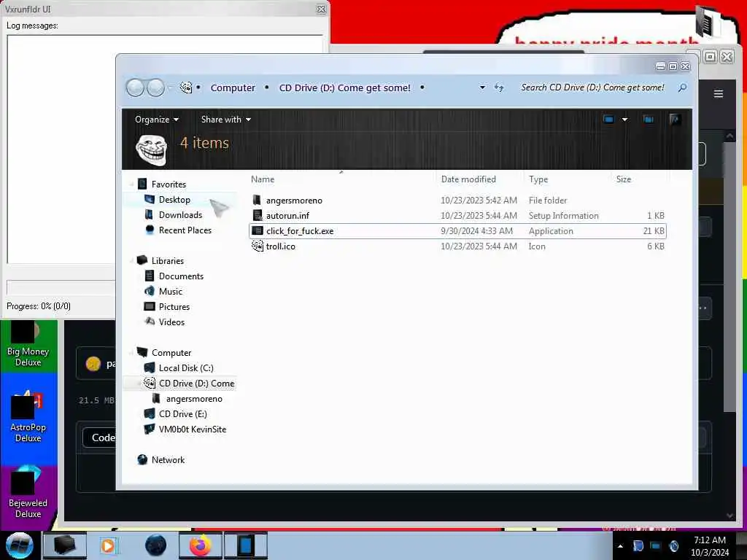
Task: Click the progress bar in Vxrunfldr UI
Action: 62,287
